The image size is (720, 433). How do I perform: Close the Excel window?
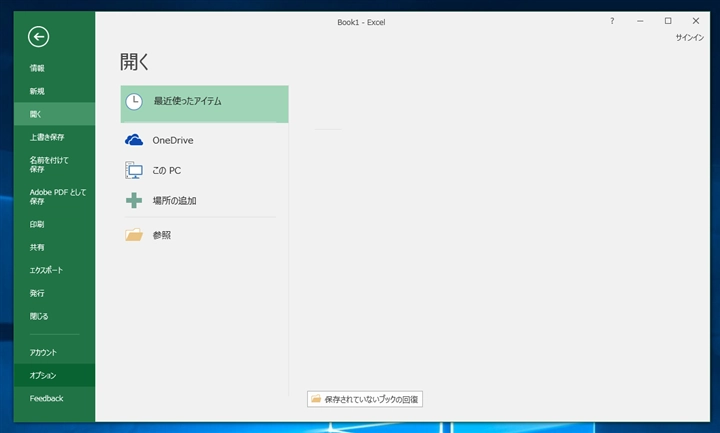[x=696, y=21]
